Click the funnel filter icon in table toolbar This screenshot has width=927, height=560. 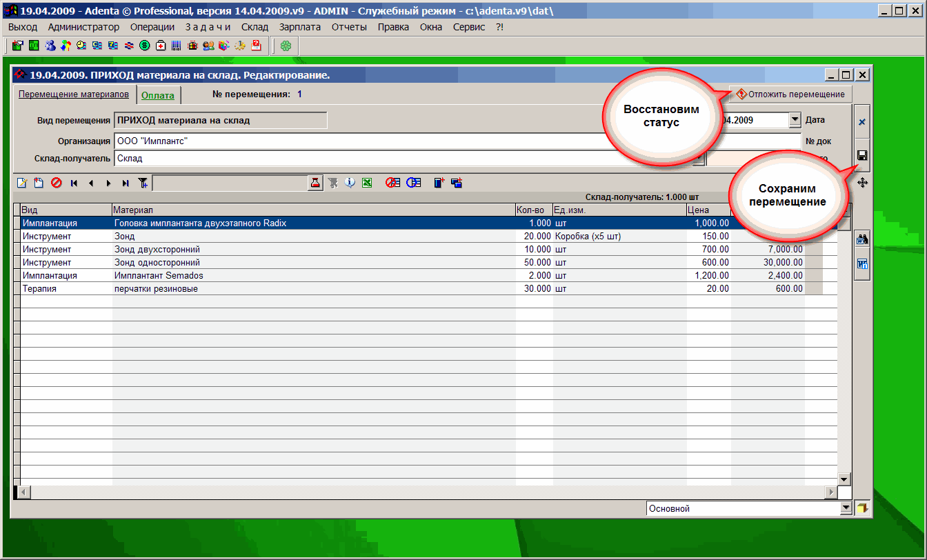pos(143,183)
